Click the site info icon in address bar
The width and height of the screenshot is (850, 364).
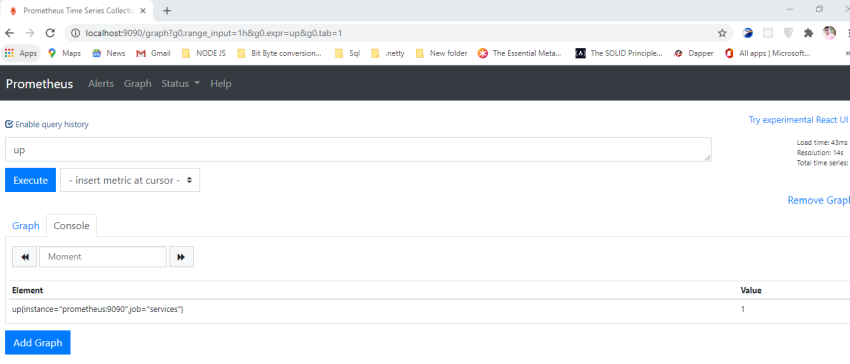[x=76, y=33]
